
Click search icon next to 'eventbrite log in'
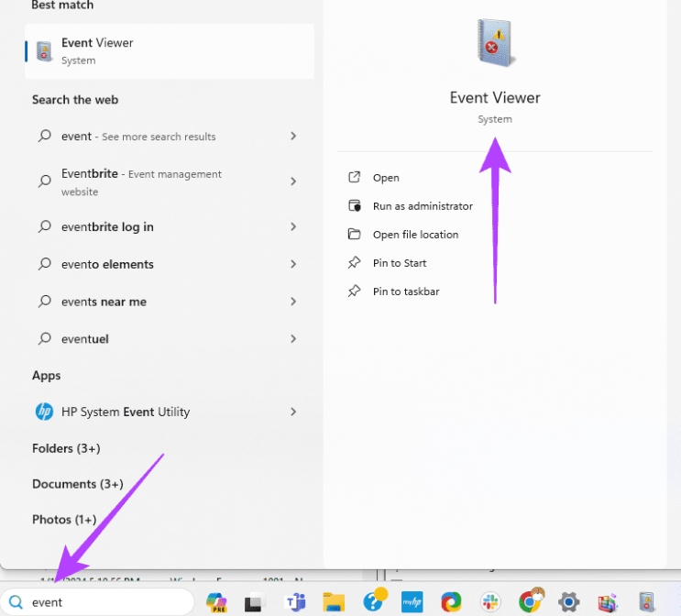click(44, 226)
